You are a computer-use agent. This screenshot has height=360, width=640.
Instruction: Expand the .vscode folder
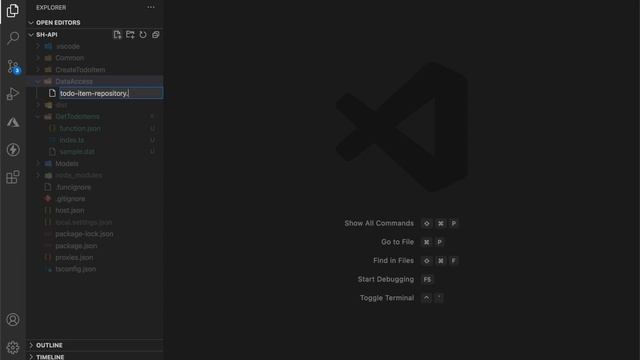point(95,47)
